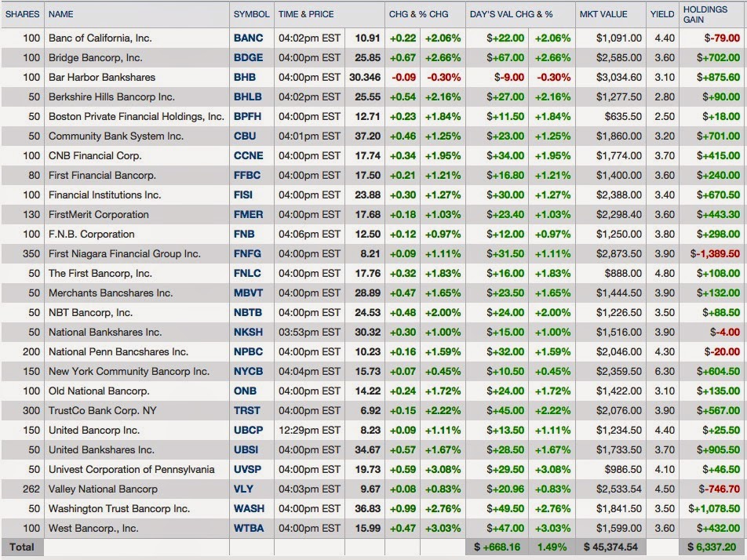Click the total market value $ 45,374.54
The height and width of the screenshot is (560, 747).
tap(610, 547)
